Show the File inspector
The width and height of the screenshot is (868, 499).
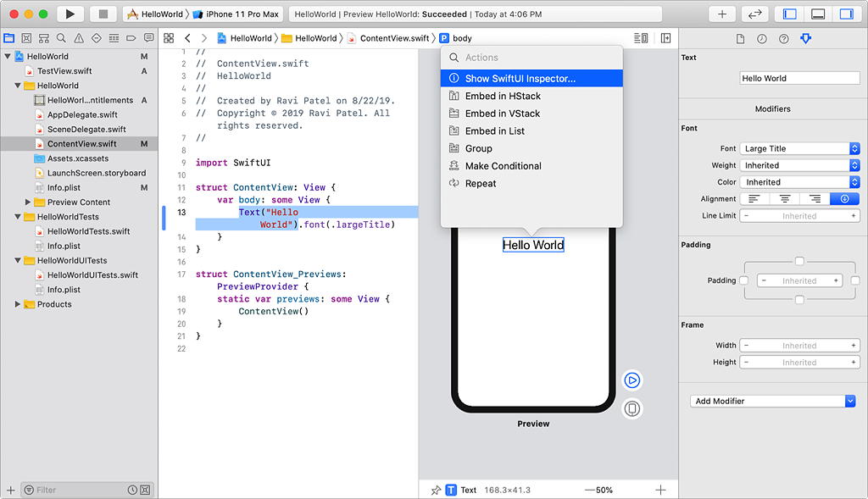[740, 39]
